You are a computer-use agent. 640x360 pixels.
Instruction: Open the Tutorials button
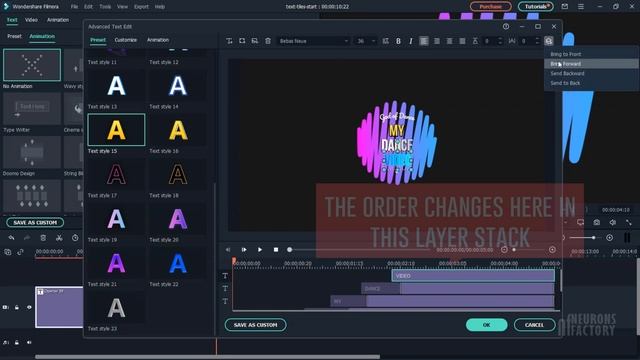click(536, 7)
